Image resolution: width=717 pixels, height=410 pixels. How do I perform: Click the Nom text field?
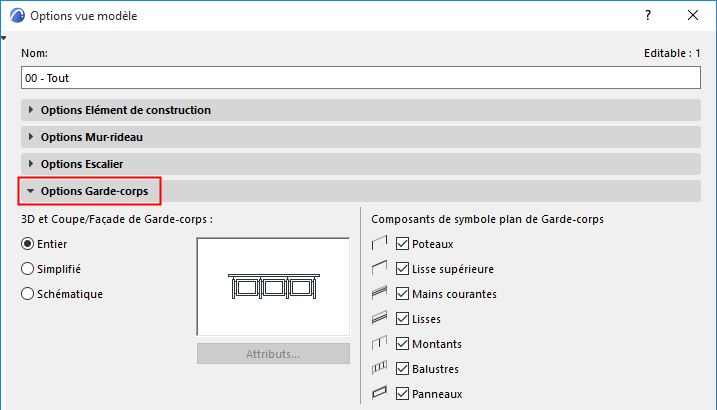[x=360, y=77]
